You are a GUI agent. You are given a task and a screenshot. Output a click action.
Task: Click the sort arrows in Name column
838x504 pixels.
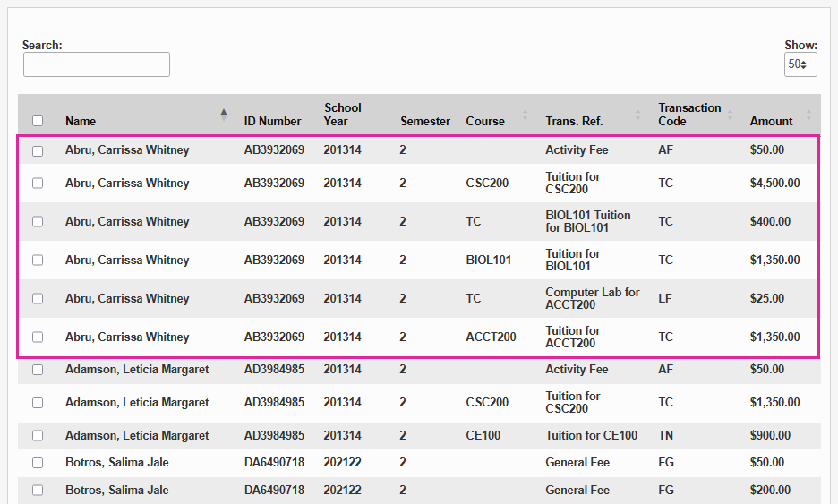coord(224,115)
